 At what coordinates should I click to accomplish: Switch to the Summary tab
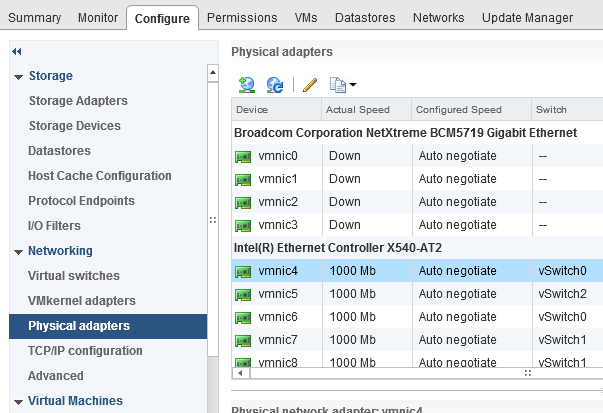point(35,18)
